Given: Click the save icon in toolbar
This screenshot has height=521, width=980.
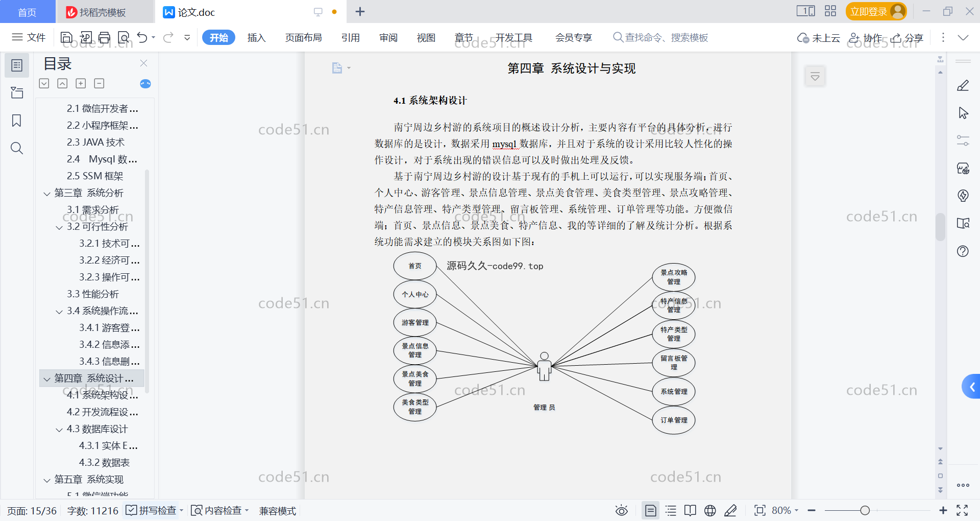Looking at the screenshot, I should click(66, 37).
